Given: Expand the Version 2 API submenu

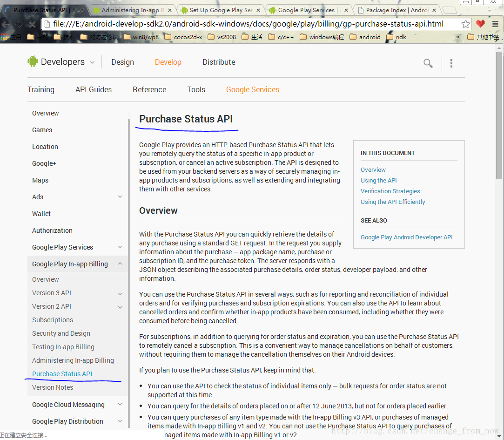Looking at the screenshot, I should 120,307.
